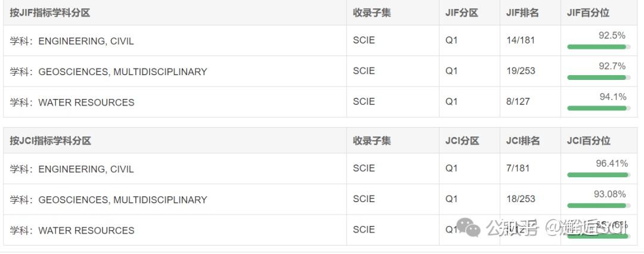Click the 93.08% JCI percentile progress bar
Image resolution: width=644 pixels, height=254 pixels.
(597, 206)
